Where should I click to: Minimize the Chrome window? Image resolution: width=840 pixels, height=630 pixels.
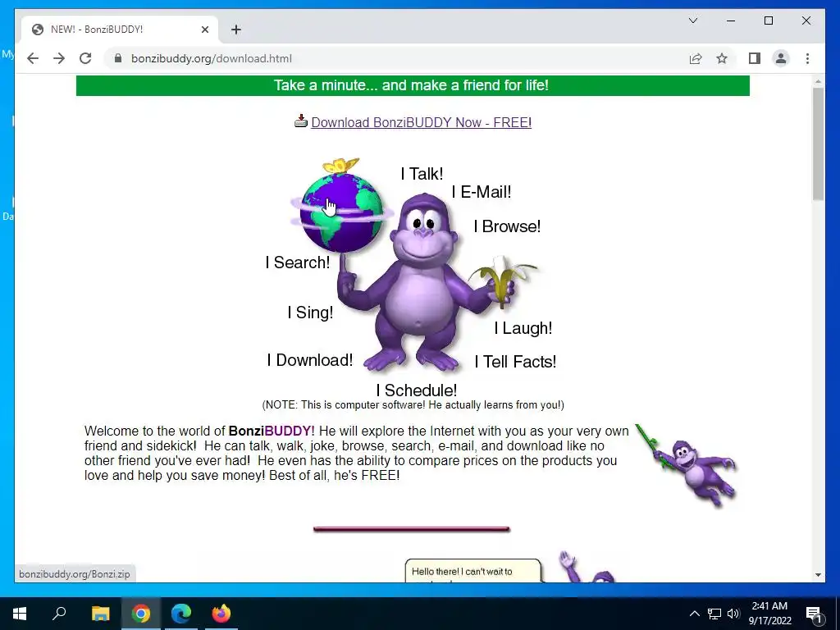click(x=731, y=21)
